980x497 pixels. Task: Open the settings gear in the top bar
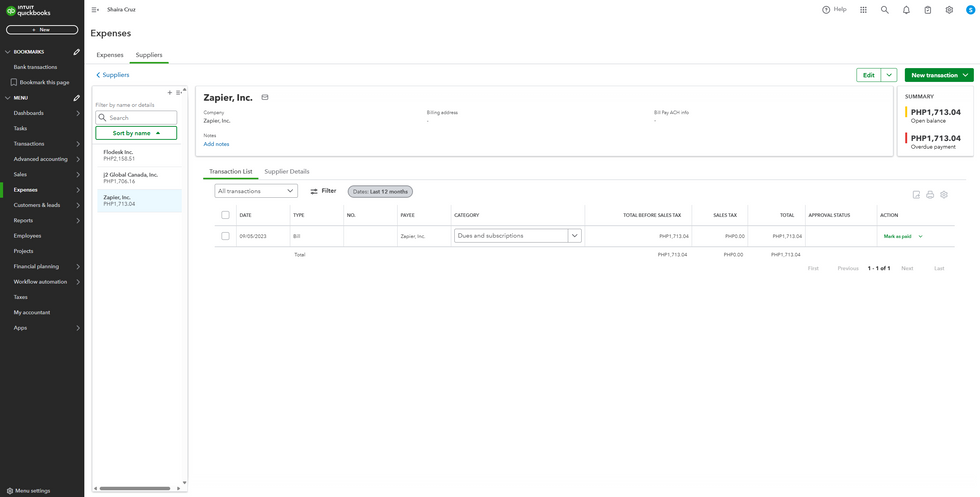pos(949,10)
